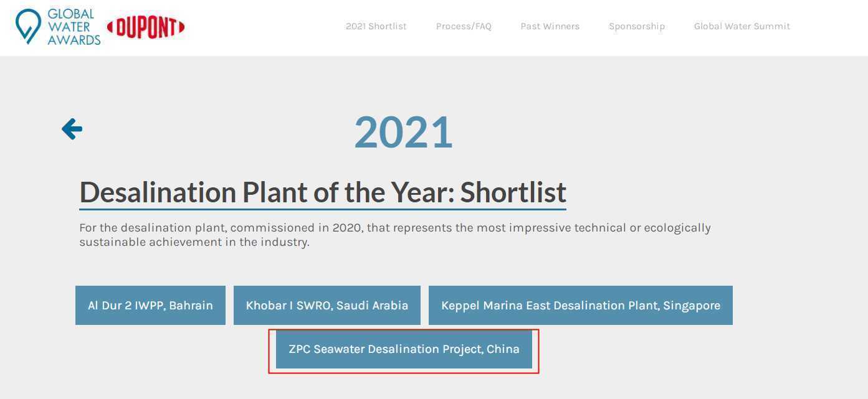Choose Keppel Marina East Desalination Plant, Singapore

point(581,305)
